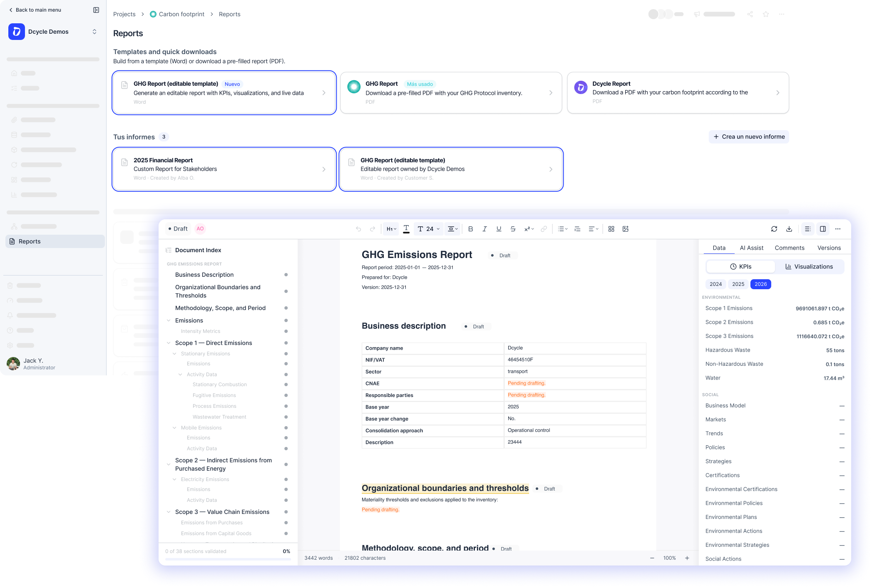This screenshot has height=588, width=872.
Task: Go to Carbon footprint in breadcrumb
Action: tap(177, 14)
